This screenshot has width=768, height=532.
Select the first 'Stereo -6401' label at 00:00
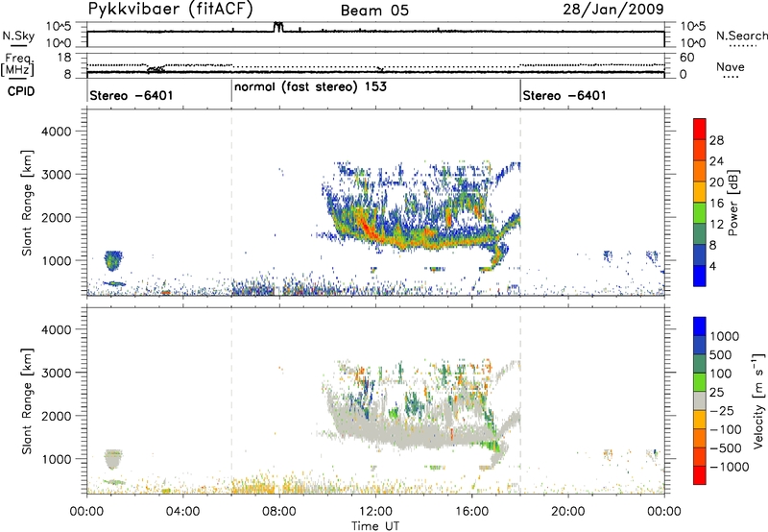132,95
